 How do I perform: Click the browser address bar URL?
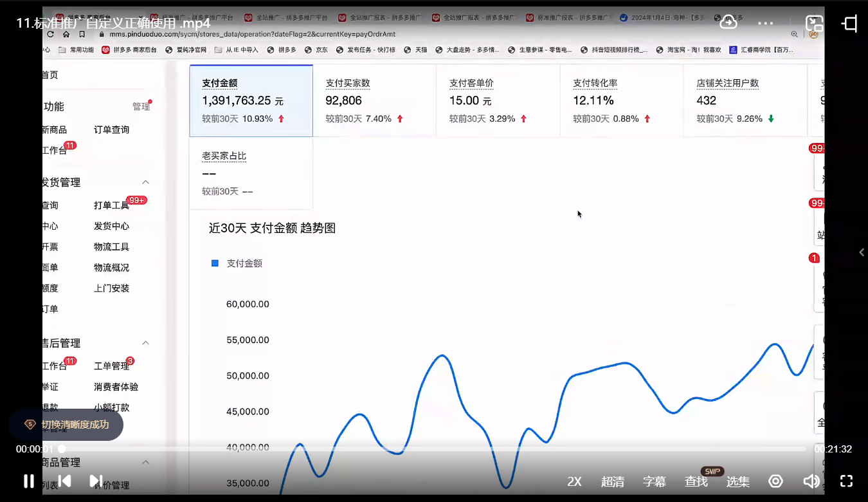(257, 33)
